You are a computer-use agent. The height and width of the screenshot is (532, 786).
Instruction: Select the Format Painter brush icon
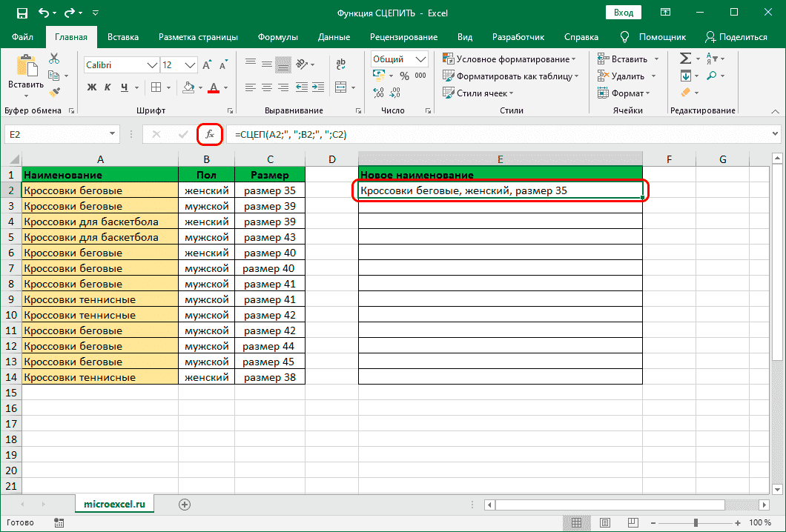pos(54,92)
